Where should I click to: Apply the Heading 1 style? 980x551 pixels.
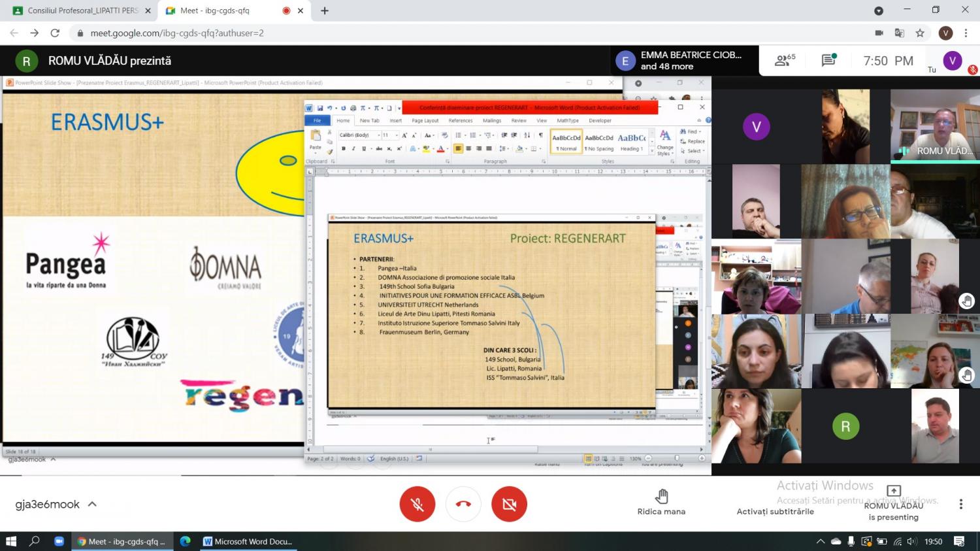(631, 141)
